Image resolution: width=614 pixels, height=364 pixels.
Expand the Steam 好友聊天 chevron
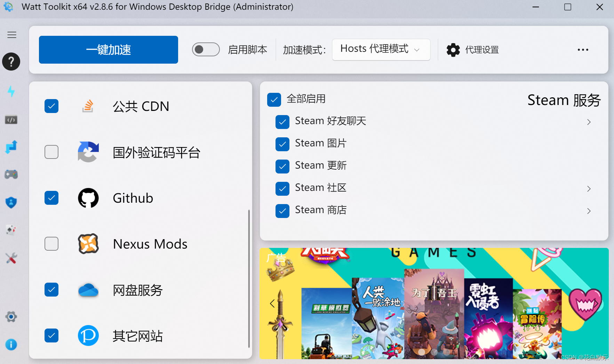(589, 122)
